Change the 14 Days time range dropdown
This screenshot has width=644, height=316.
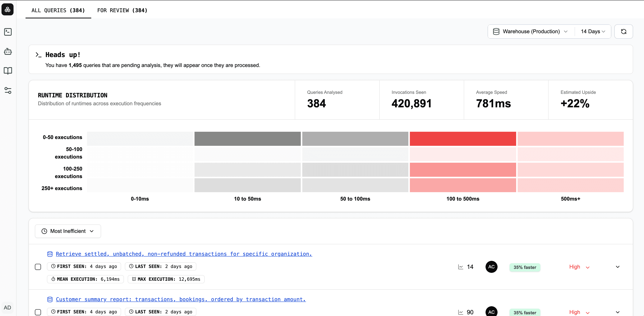coord(593,31)
